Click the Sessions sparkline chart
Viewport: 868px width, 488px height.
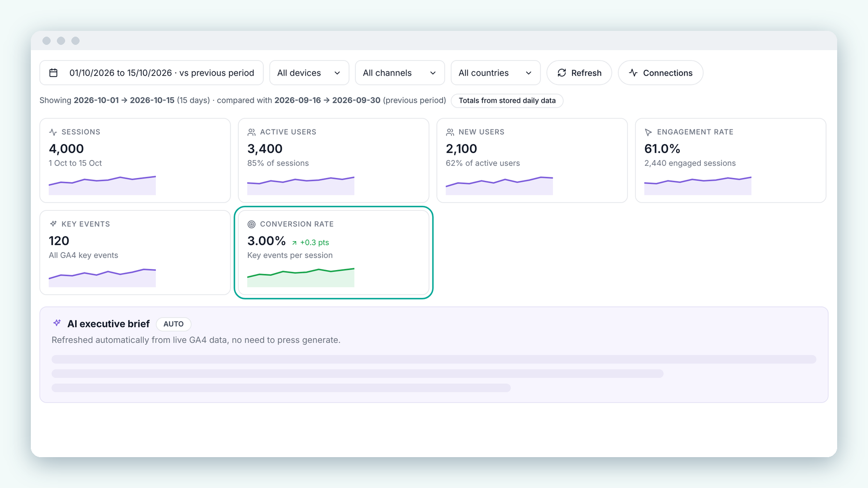coord(102,186)
